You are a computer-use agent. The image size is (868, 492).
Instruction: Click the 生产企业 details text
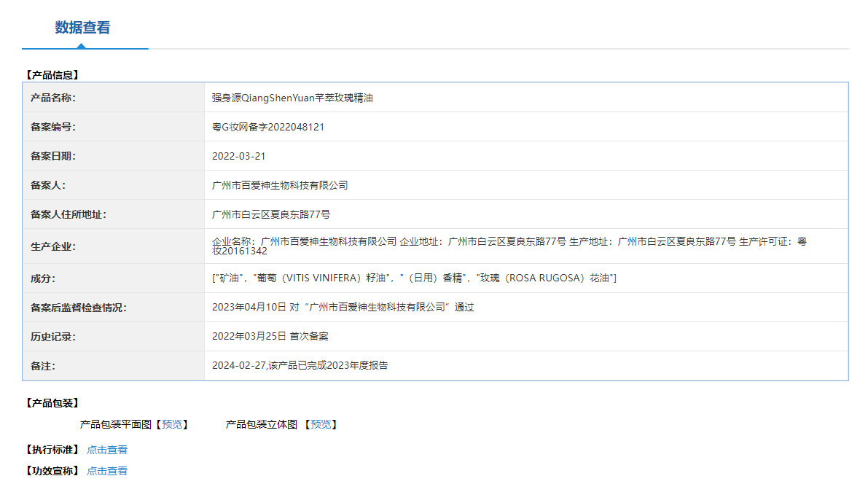pyautogui.click(x=509, y=246)
